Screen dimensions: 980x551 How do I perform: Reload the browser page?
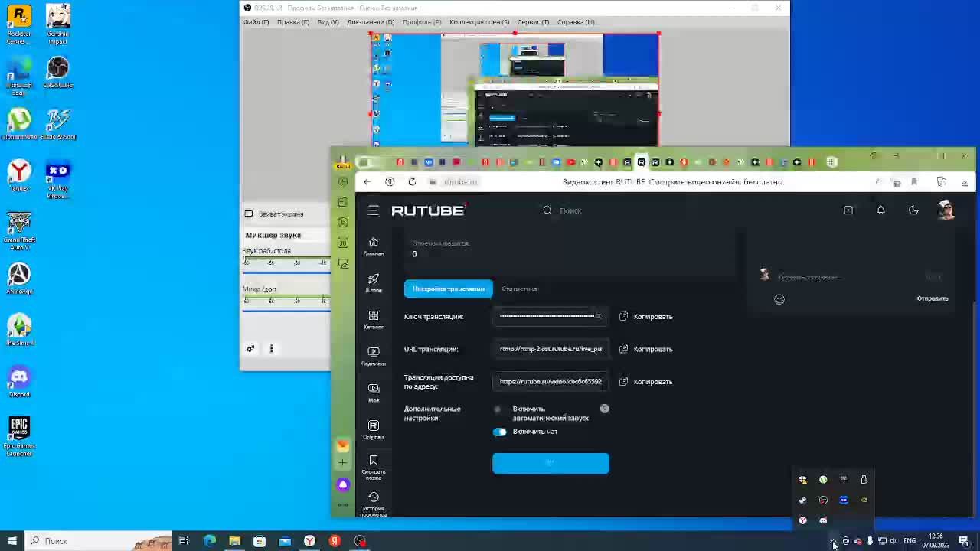coord(412,182)
